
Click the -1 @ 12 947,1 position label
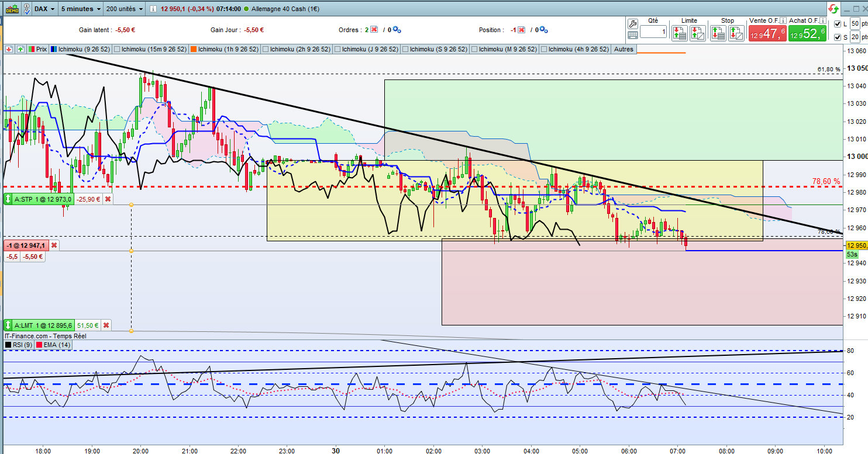[27, 245]
